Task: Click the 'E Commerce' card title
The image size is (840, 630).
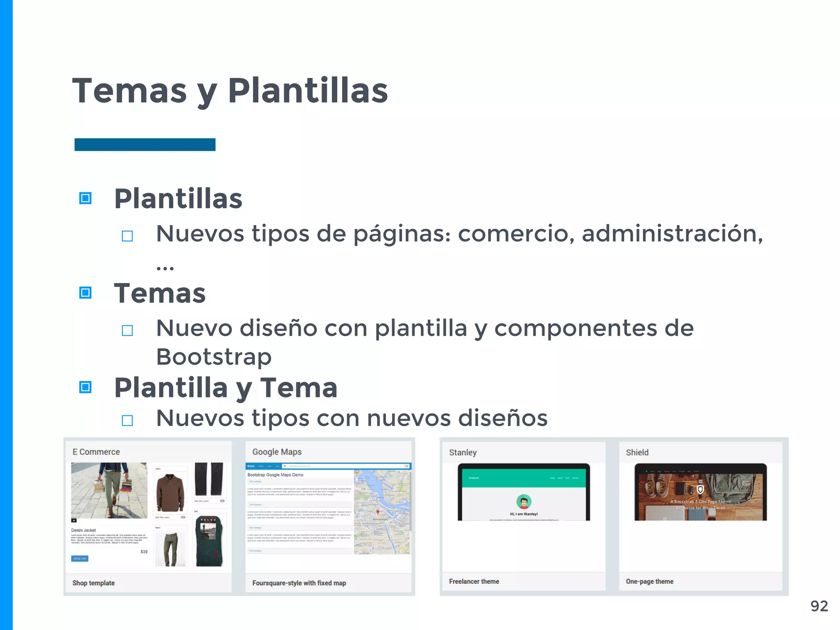Action: [96, 452]
